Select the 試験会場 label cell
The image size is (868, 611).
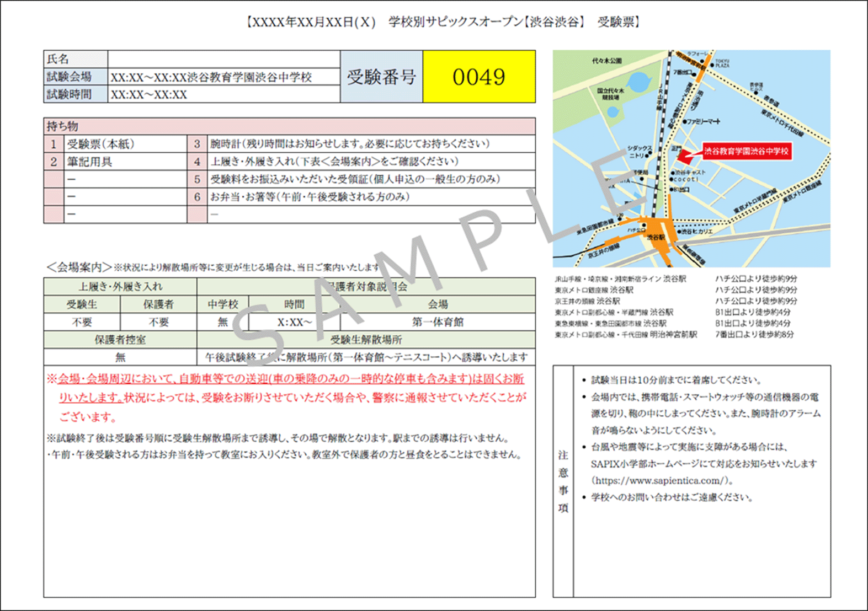pos(76,77)
